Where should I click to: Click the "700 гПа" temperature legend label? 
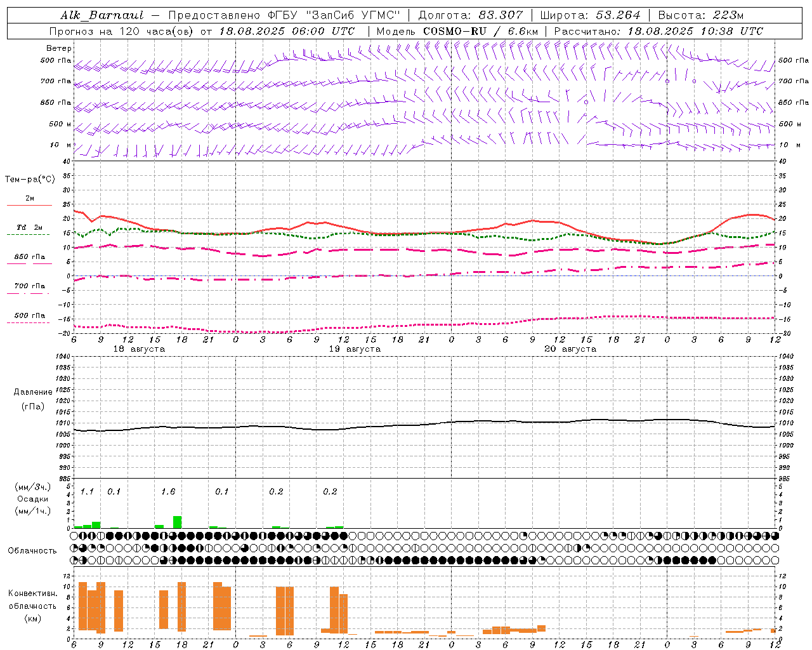30,286
